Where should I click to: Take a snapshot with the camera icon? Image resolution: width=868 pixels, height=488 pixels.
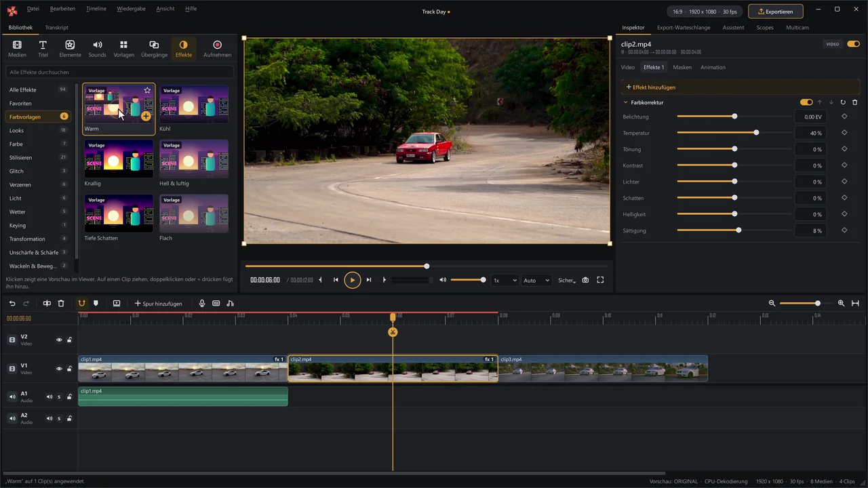[x=585, y=280]
